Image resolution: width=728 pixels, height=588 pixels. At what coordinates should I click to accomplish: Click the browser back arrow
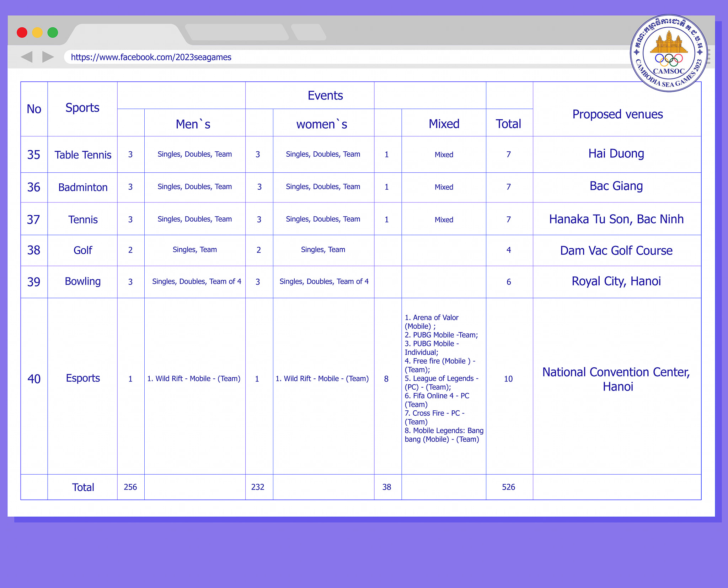pyautogui.click(x=27, y=57)
